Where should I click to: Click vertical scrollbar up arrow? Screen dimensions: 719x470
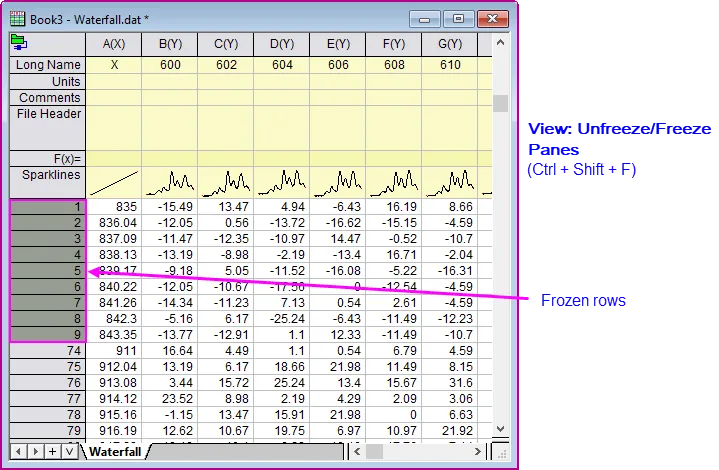[500, 43]
